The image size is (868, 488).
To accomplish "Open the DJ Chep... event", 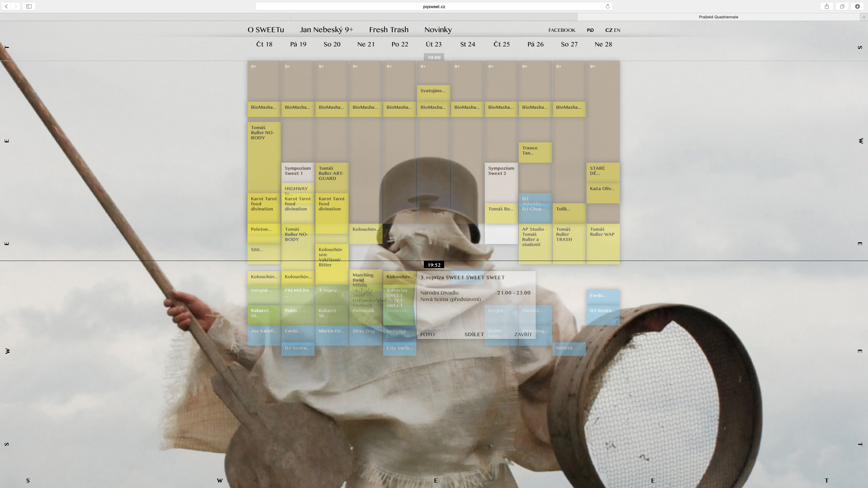I will point(535,214).
